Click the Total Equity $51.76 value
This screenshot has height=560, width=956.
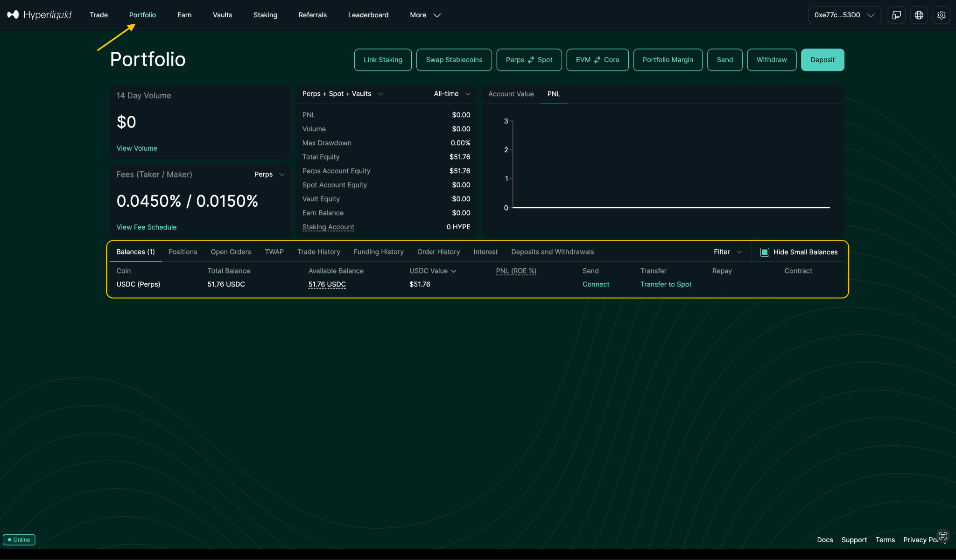(459, 157)
